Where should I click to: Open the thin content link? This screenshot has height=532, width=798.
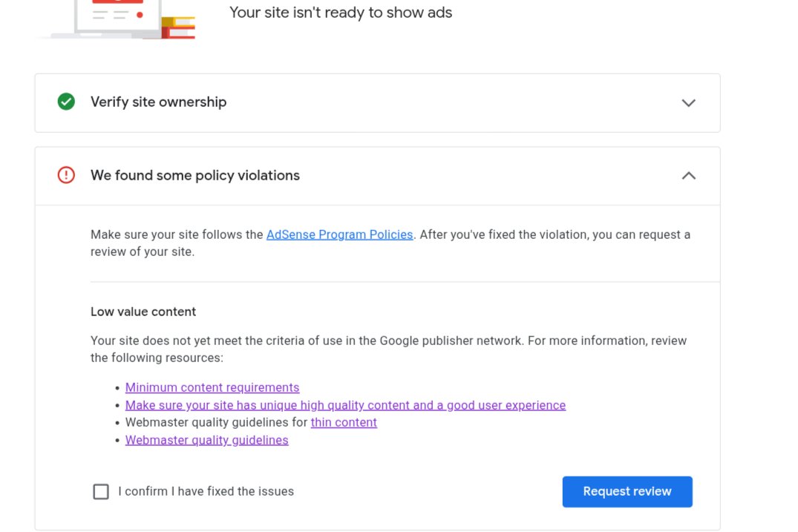[344, 423]
